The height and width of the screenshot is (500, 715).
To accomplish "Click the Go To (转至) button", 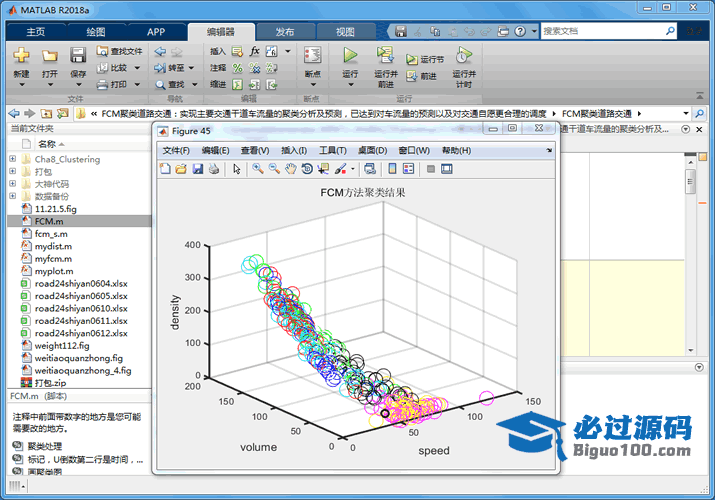I will coord(170,68).
